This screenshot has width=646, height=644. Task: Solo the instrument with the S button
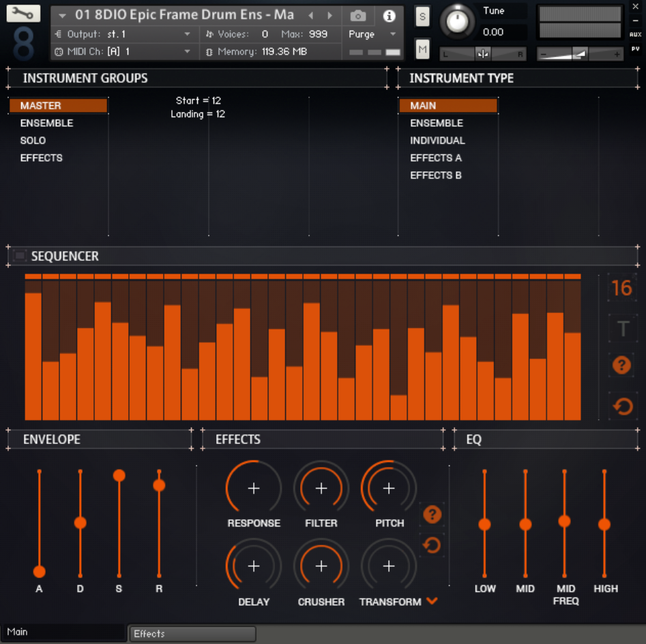[422, 17]
